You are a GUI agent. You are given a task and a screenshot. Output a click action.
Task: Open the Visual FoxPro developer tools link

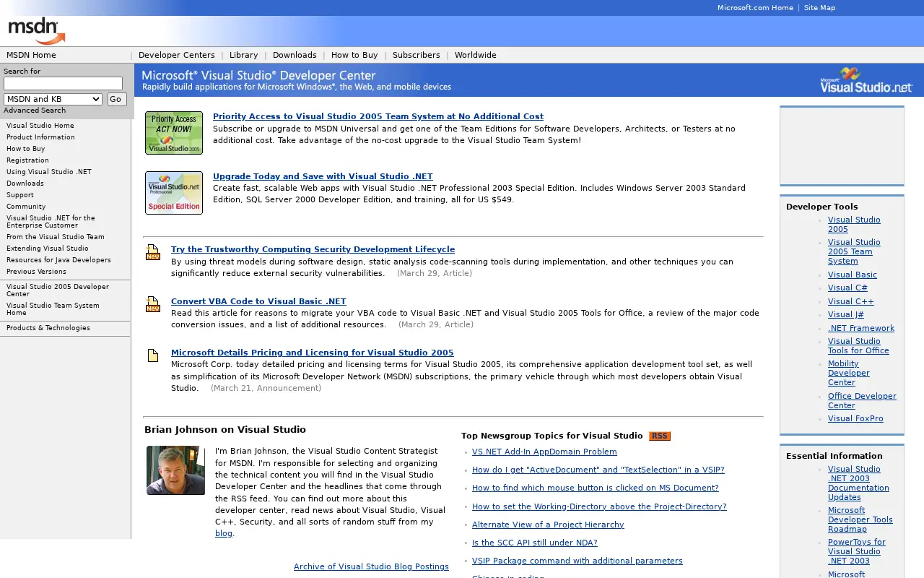(x=855, y=418)
